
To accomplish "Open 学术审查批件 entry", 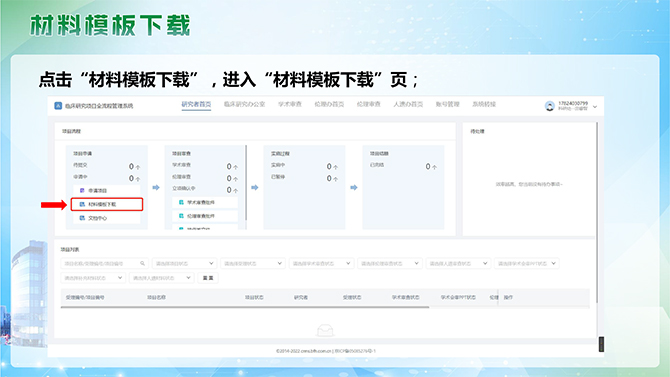I will [205, 203].
